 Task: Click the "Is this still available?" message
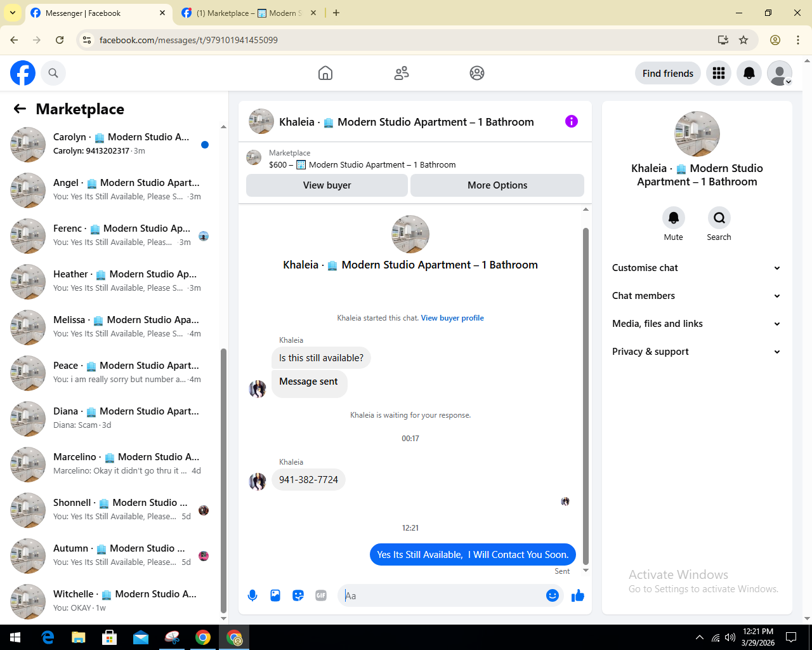coord(321,358)
